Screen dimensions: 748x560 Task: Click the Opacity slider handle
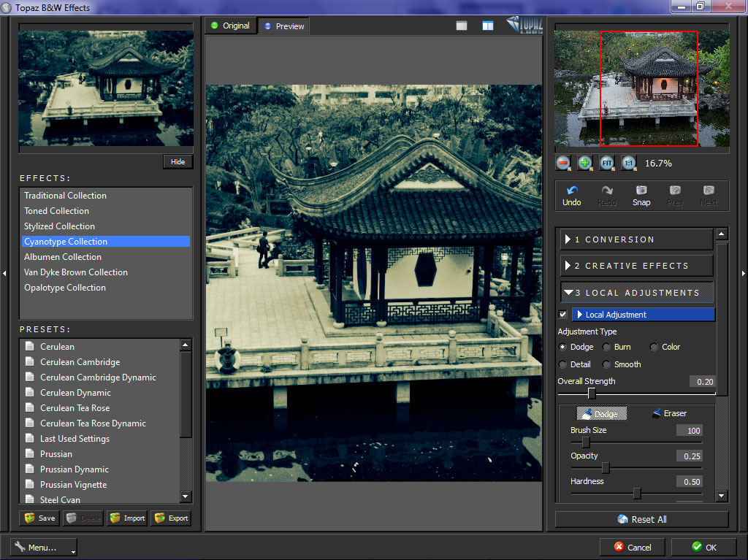coord(606,468)
